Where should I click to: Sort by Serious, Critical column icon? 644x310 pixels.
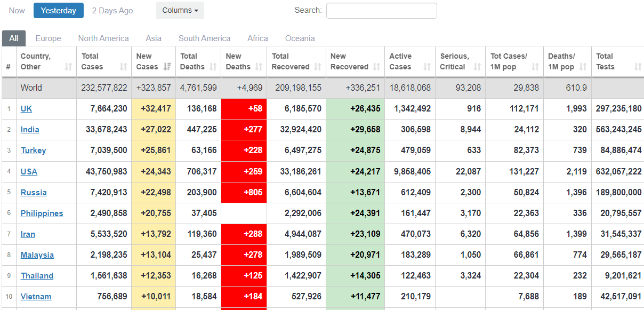(x=477, y=67)
